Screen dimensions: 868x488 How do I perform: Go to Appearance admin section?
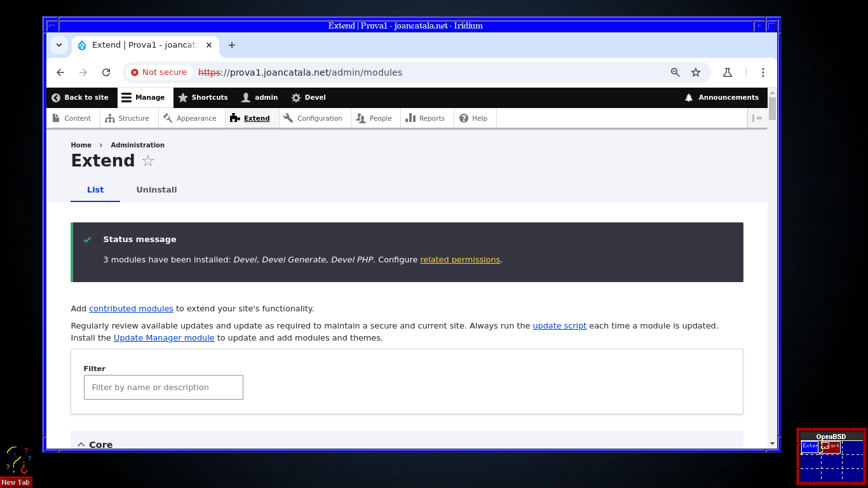point(190,118)
